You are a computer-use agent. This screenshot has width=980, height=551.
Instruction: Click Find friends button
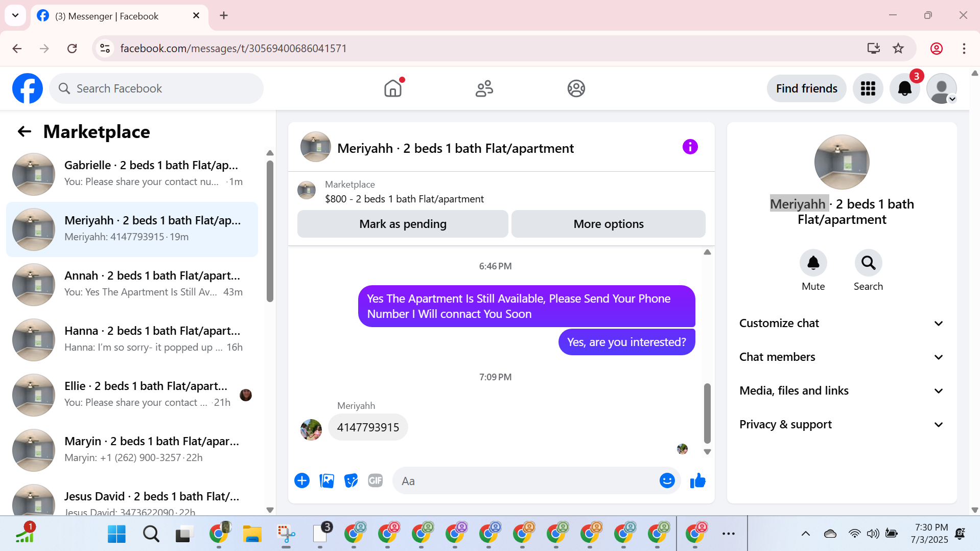(x=806, y=88)
